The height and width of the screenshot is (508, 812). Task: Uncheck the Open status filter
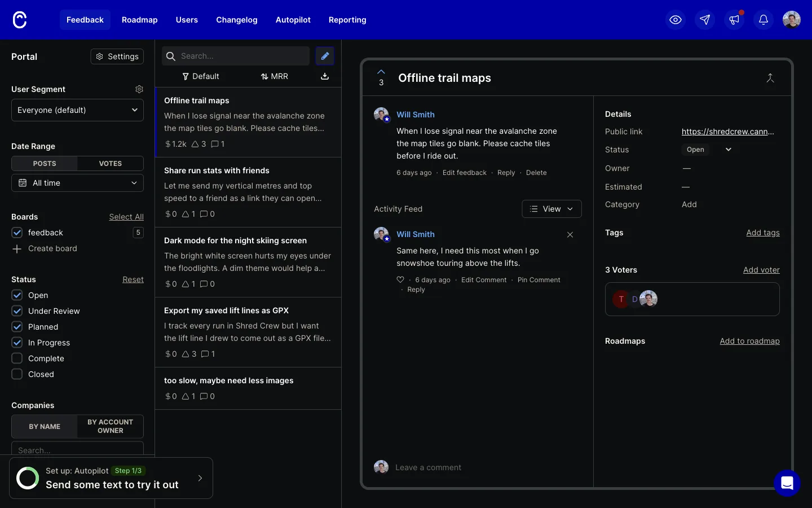17,295
